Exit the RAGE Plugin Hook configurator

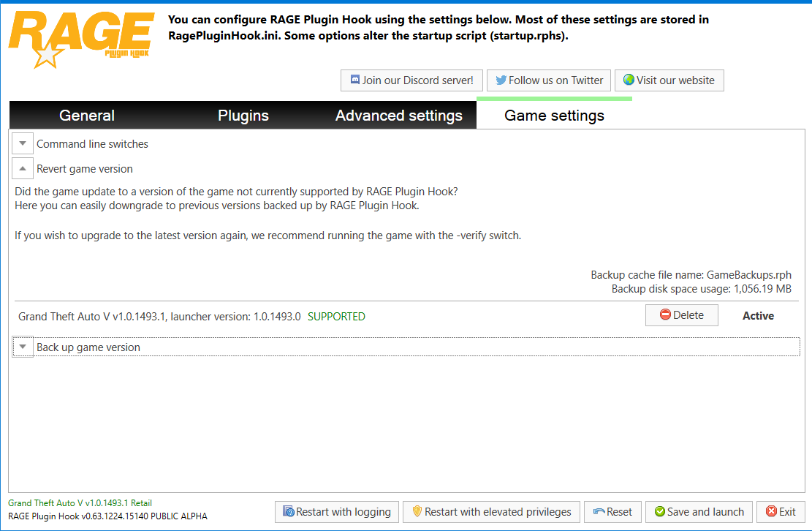(x=781, y=512)
